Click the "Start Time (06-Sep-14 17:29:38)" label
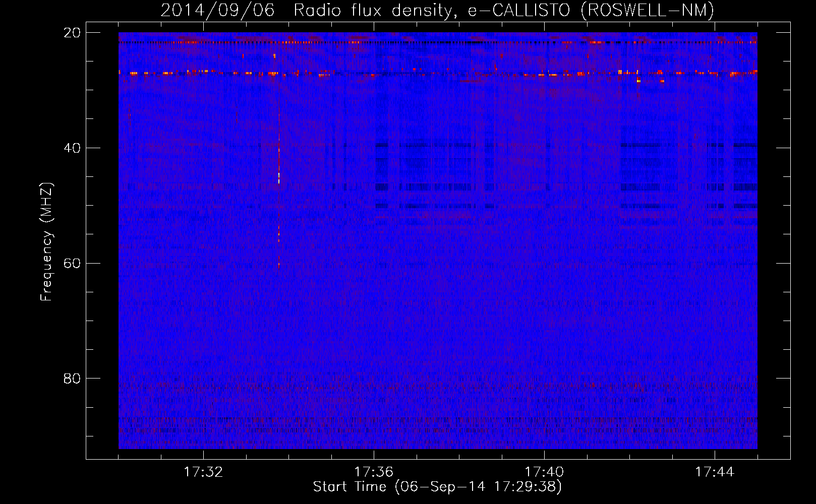This screenshot has width=816, height=504. 437,487
